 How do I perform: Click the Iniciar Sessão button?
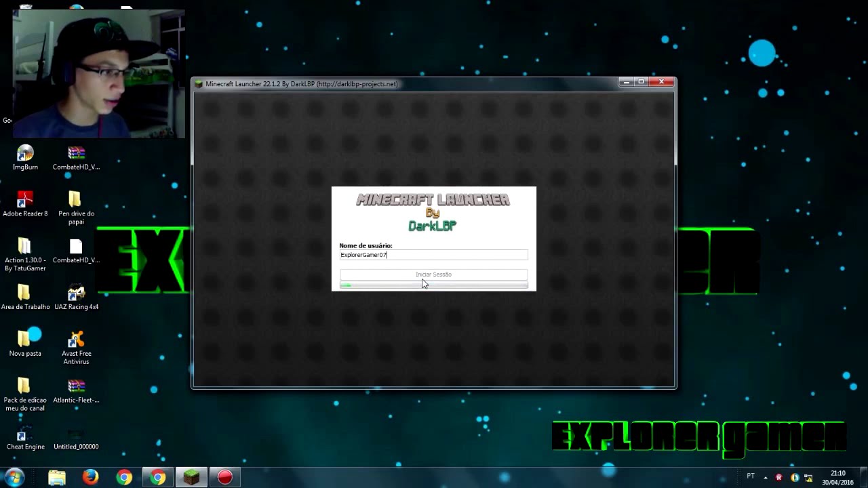(x=433, y=274)
